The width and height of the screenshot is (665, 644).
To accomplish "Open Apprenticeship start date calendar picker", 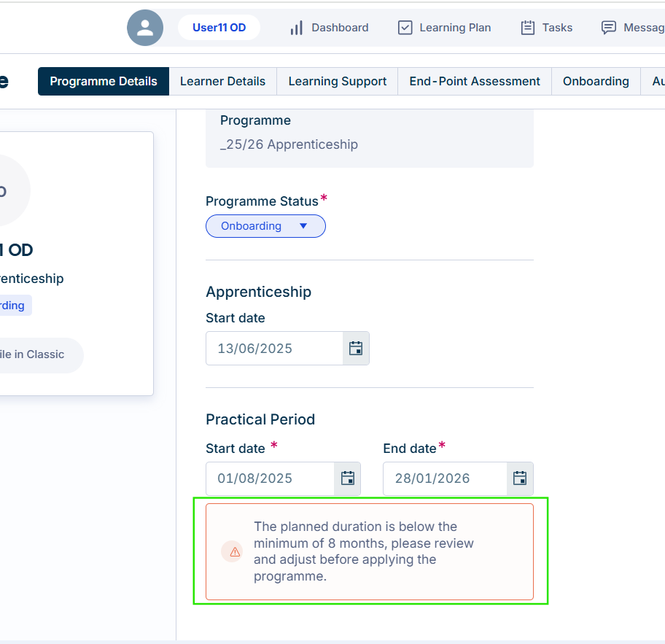I will click(356, 349).
